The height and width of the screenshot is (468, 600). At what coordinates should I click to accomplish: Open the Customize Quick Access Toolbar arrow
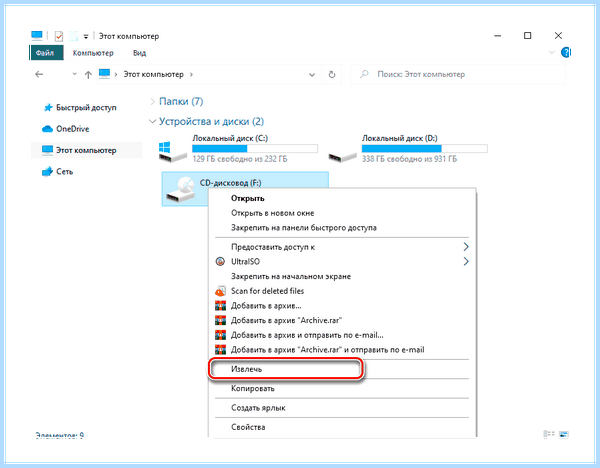[86, 37]
